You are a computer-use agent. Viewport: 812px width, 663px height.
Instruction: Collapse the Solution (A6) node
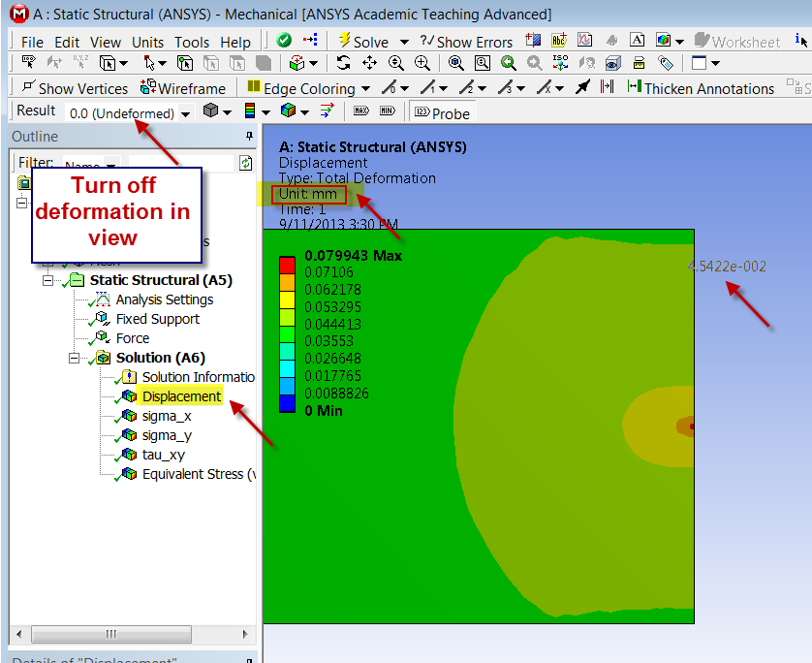point(74,358)
